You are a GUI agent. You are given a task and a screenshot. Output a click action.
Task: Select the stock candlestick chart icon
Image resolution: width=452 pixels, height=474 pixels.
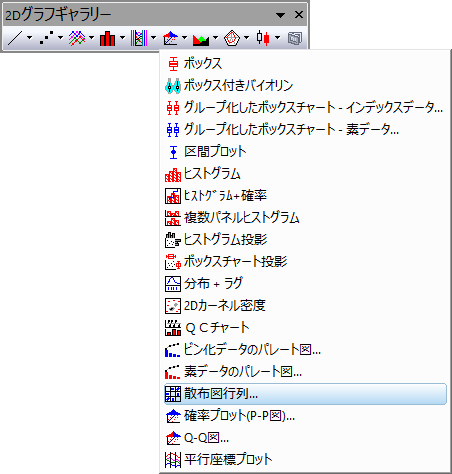pyautogui.click(x=263, y=38)
